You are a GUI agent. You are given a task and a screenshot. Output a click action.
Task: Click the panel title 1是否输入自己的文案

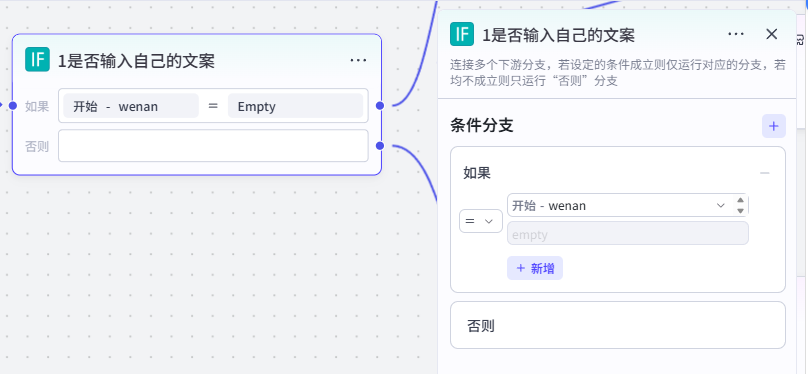coord(558,35)
